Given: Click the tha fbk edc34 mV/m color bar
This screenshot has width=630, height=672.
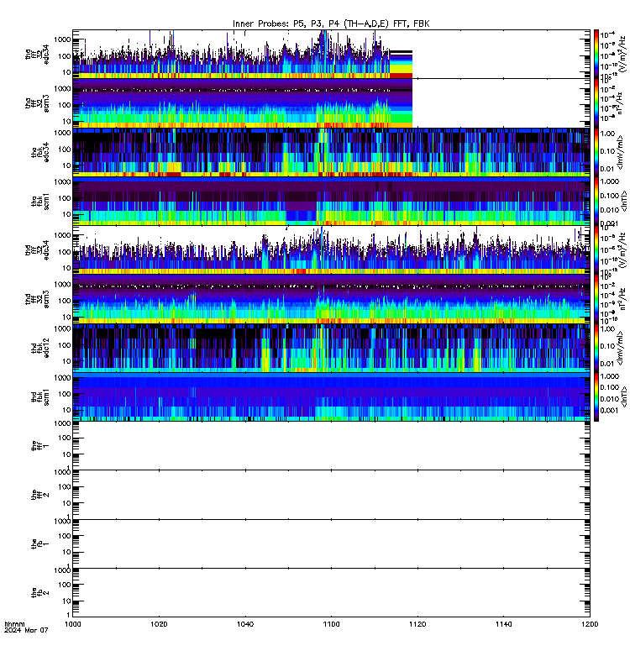Looking at the screenshot, I should click(x=596, y=152).
